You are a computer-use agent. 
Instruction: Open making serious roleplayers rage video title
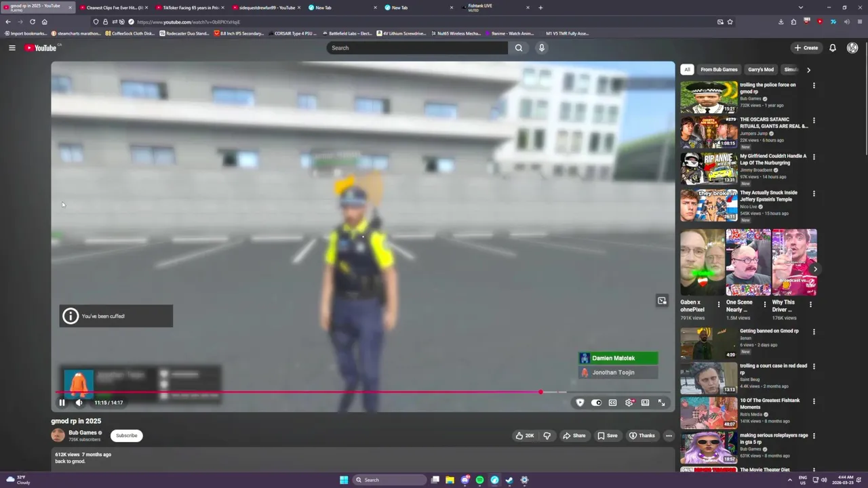(x=773, y=439)
